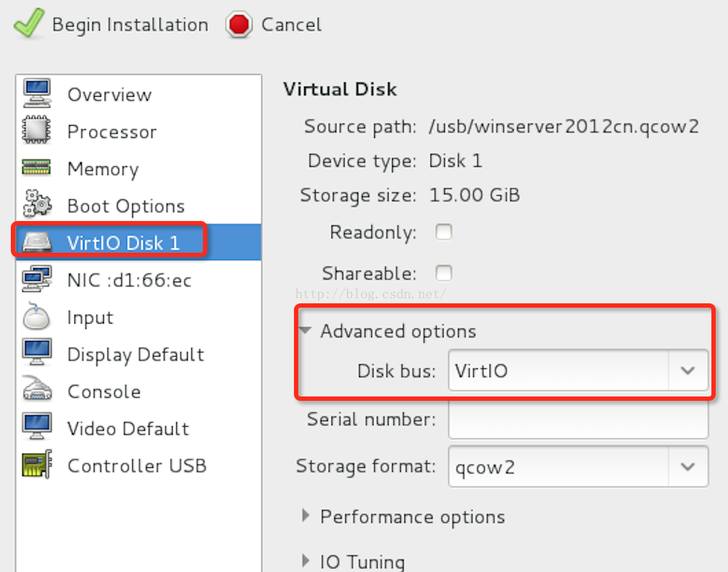Toggle the Readonly checkbox
Image resolution: width=728 pixels, height=572 pixels.
click(x=444, y=232)
